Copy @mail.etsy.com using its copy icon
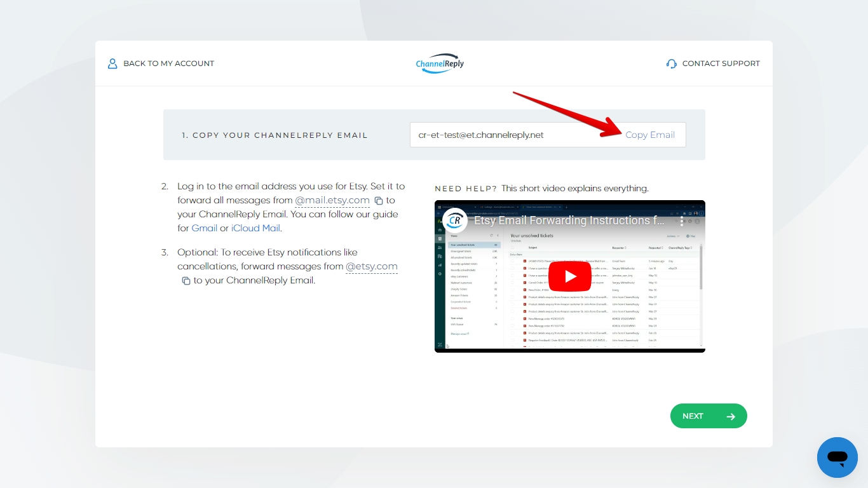868x488 pixels. [x=379, y=201]
